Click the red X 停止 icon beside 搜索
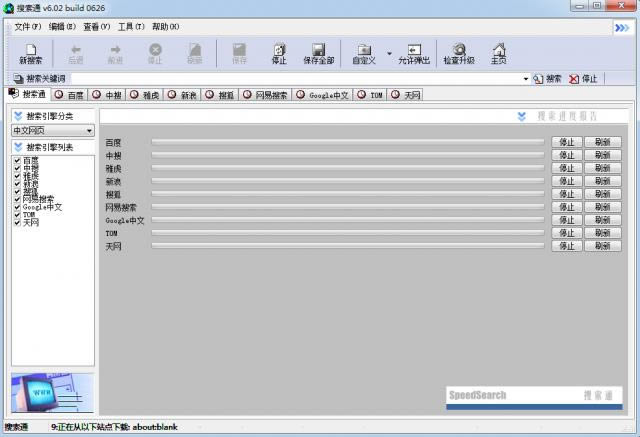The width and height of the screenshot is (640, 437). click(574, 79)
